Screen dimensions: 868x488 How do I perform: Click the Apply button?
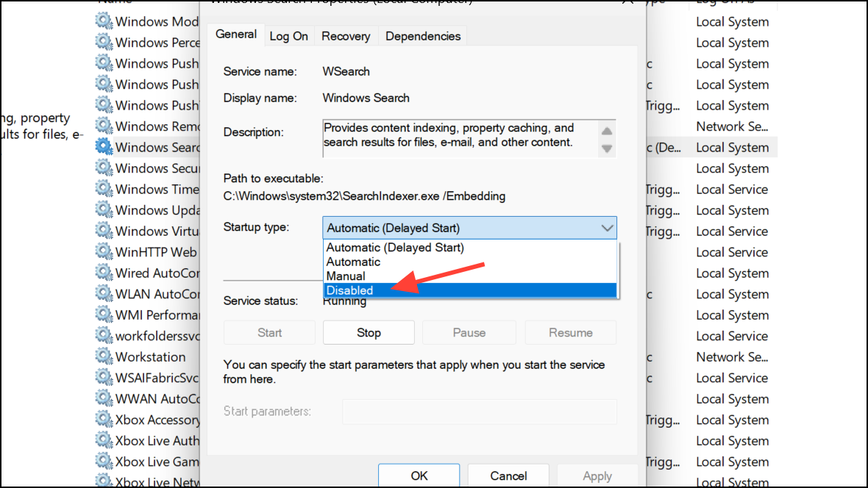tap(597, 476)
